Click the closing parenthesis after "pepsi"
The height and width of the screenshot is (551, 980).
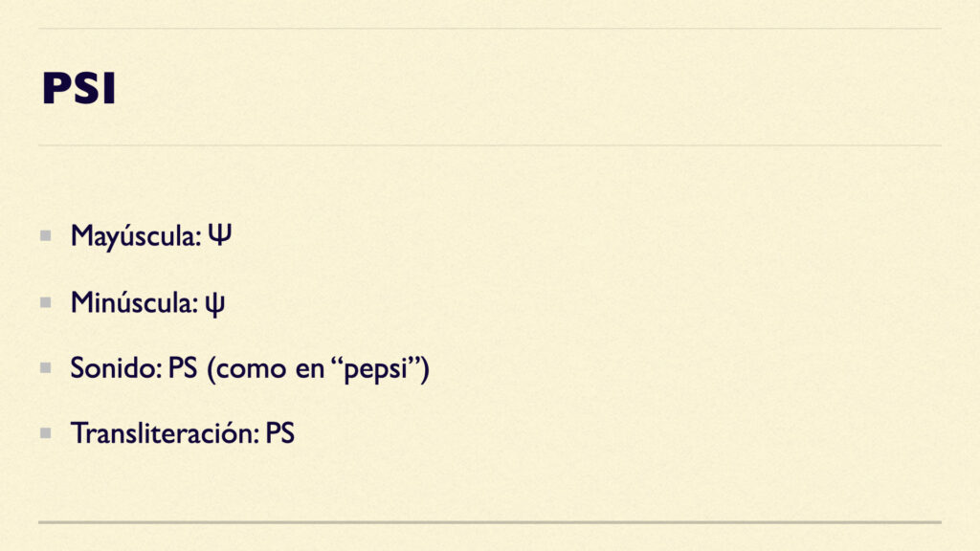click(424, 369)
